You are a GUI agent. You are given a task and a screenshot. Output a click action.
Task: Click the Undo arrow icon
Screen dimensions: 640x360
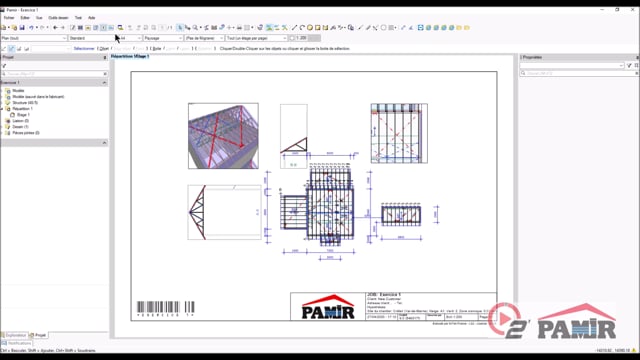31,28
